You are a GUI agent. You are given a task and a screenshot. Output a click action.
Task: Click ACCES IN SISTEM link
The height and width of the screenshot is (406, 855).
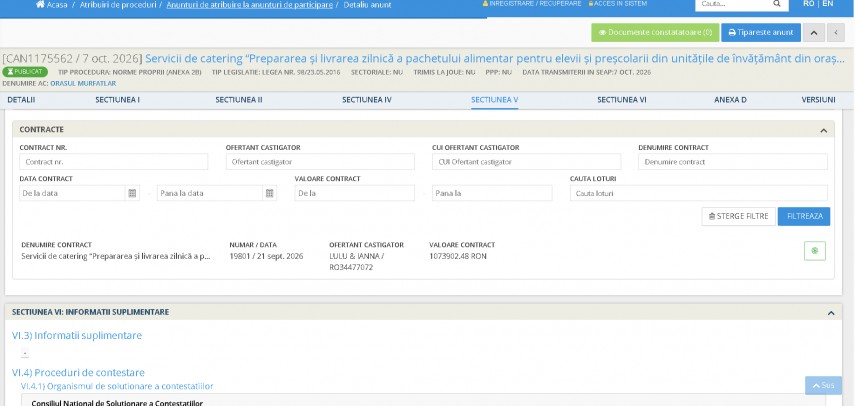618,3
